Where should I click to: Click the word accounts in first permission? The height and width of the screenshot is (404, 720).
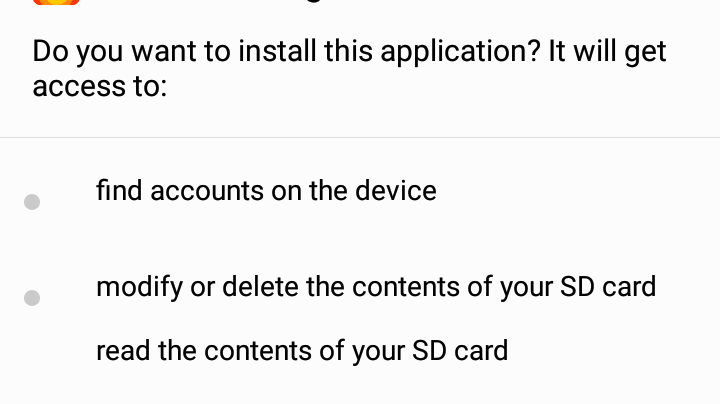(x=207, y=191)
